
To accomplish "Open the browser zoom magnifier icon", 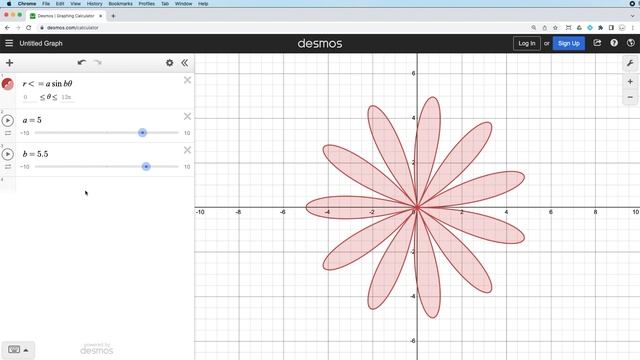I will (x=533, y=28).
